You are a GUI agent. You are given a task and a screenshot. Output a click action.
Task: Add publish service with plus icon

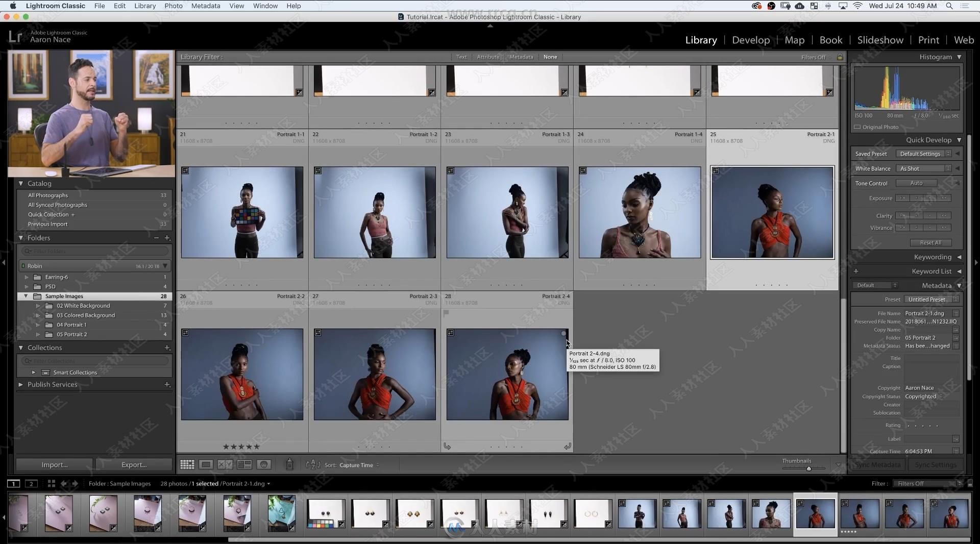coord(167,384)
